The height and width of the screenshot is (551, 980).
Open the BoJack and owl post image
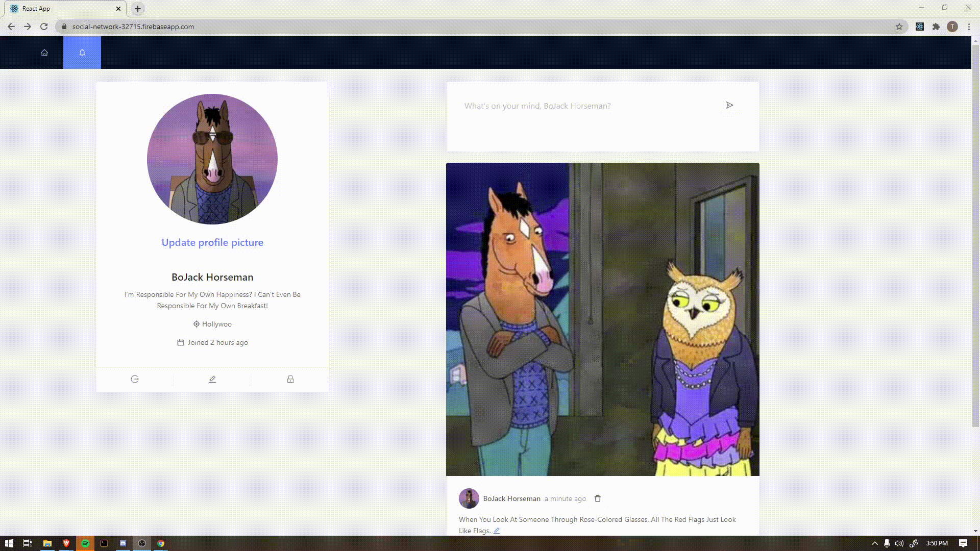click(x=602, y=319)
